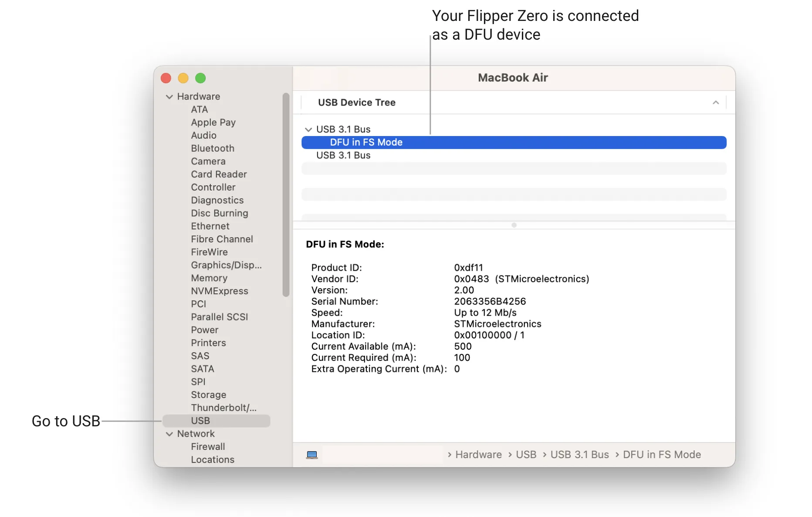Open the Power category
This screenshot has width=812, height=517.
[x=205, y=330]
